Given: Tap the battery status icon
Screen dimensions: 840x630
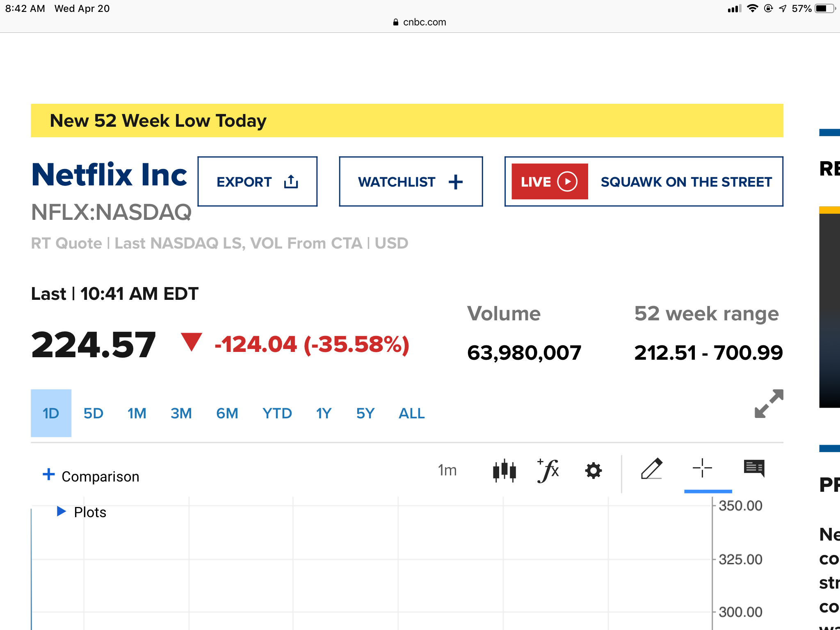Looking at the screenshot, I should [825, 9].
